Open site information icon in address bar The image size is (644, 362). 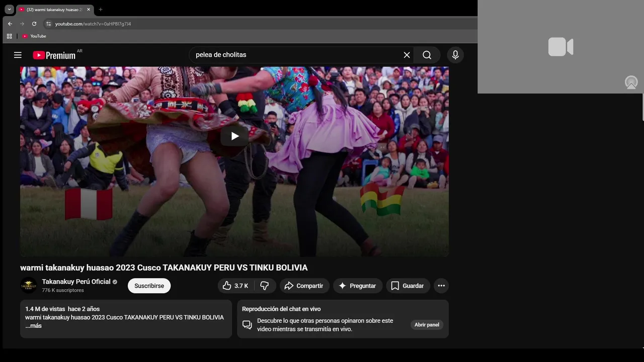pos(48,24)
